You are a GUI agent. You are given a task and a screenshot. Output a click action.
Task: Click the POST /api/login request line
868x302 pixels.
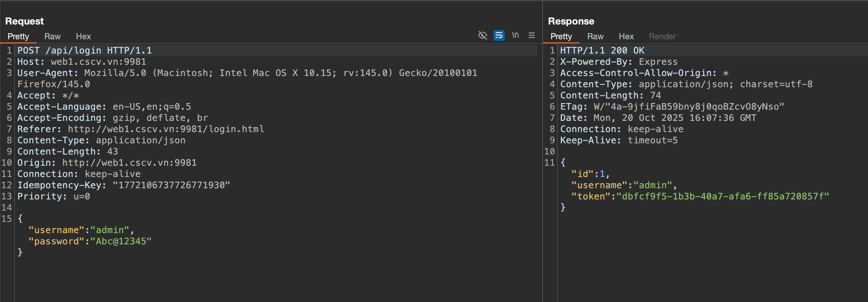85,51
